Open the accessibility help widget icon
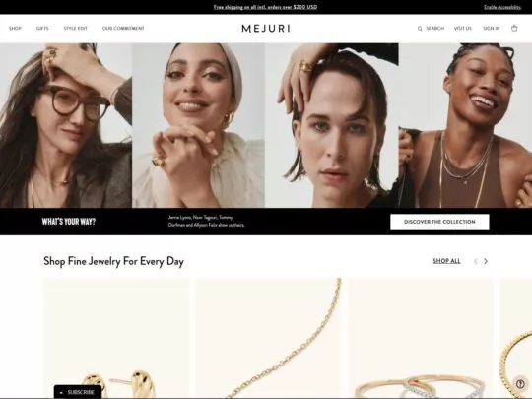The height and width of the screenshot is (399, 532). tap(520, 384)
